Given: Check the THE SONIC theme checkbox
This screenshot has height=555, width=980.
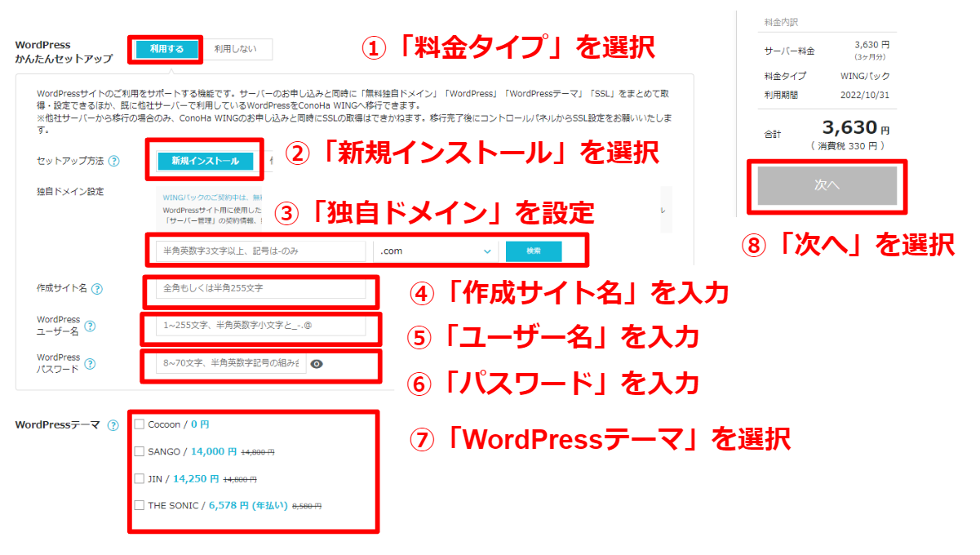Looking at the screenshot, I should (140, 505).
